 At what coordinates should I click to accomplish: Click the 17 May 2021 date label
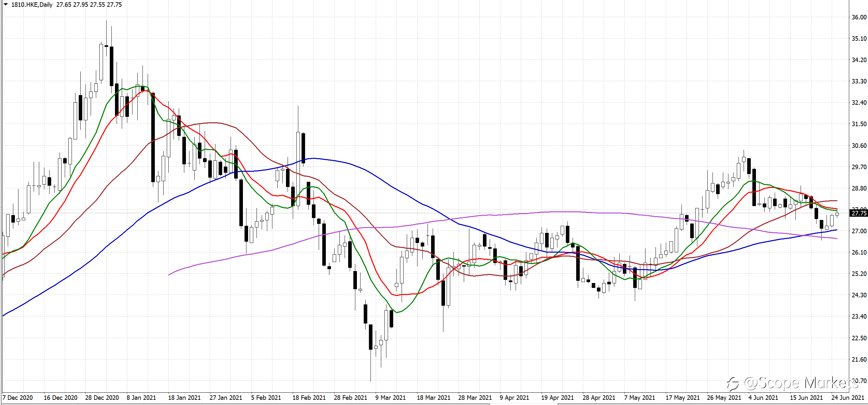pos(683,398)
